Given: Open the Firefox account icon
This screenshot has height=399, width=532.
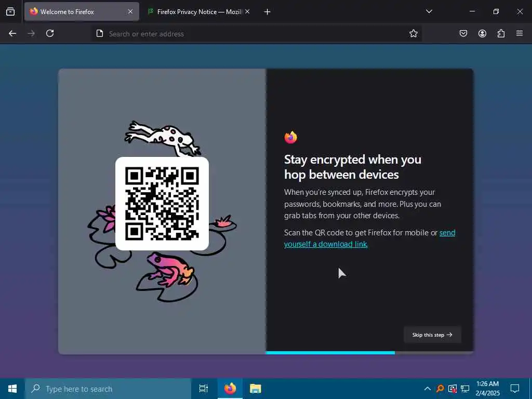Looking at the screenshot, I should (x=482, y=33).
